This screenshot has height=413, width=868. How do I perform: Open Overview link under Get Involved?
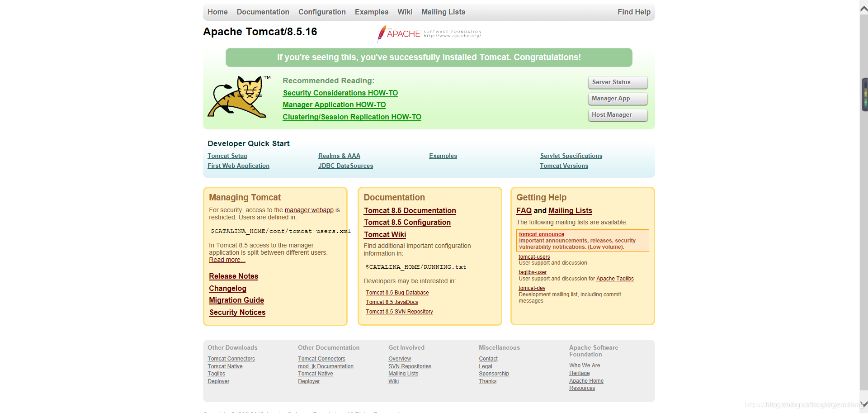coord(400,359)
